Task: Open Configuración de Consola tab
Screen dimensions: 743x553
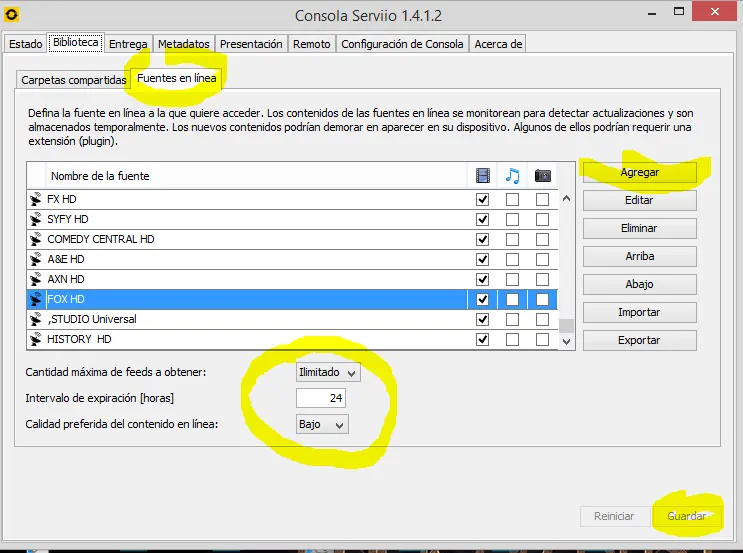Action: click(x=402, y=44)
